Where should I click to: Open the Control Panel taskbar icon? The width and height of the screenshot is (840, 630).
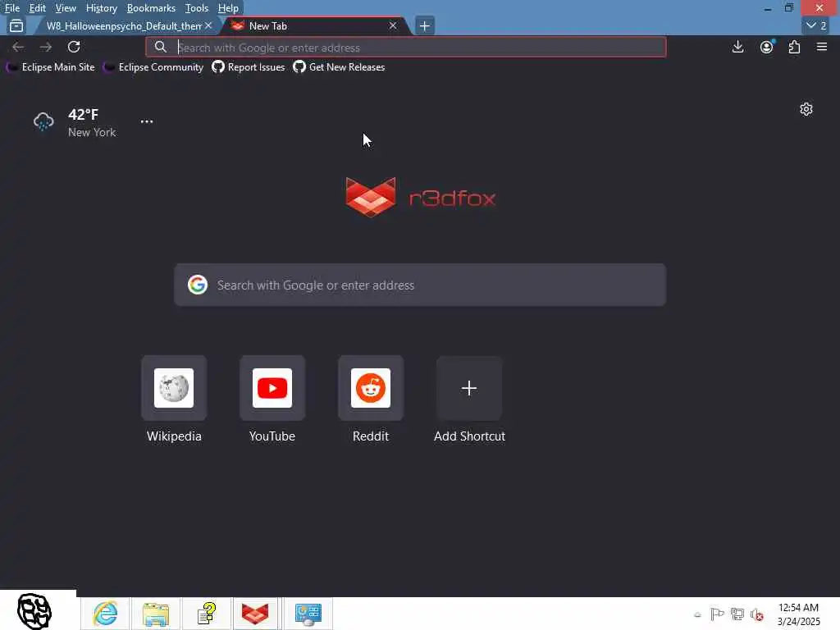tap(308, 614)
